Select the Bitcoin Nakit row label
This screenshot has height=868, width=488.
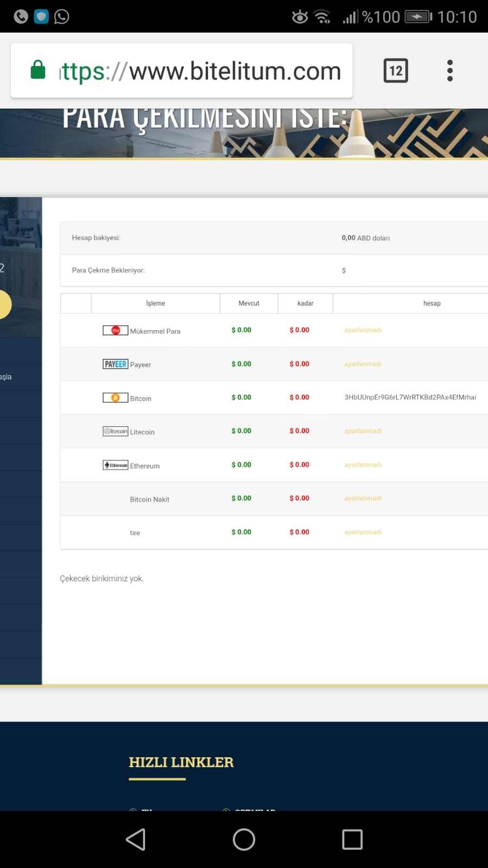click(149, 499)
